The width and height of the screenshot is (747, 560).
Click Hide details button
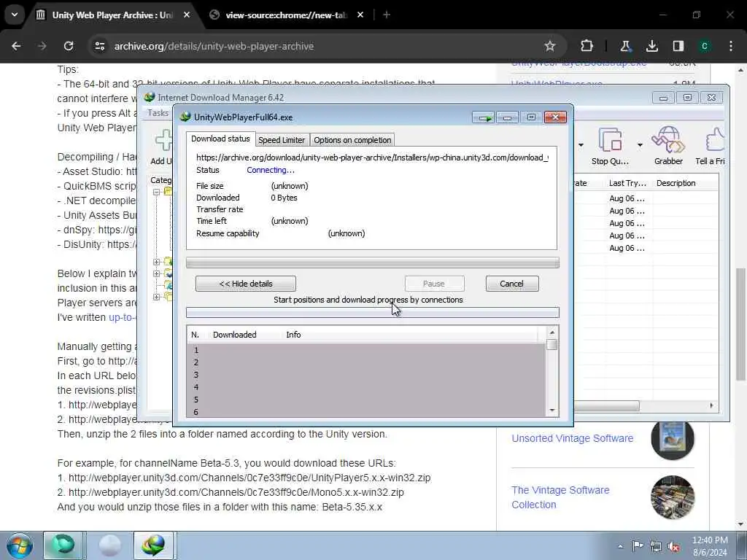(x=245, y=284)
